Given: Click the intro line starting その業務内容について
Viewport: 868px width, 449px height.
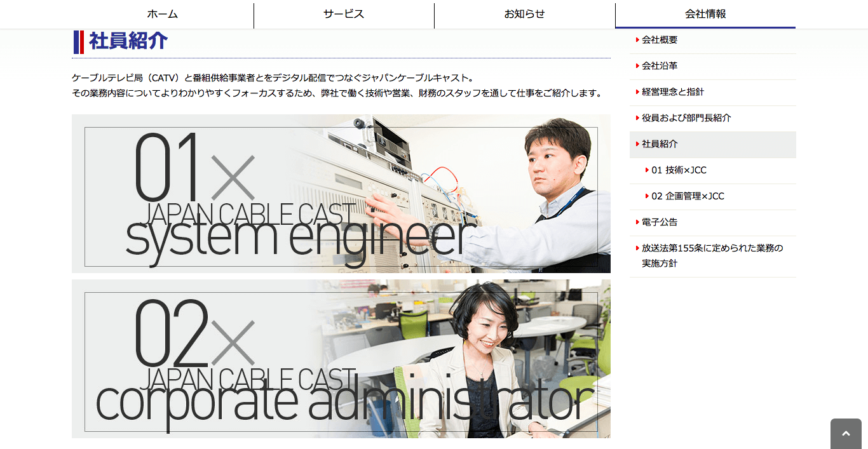Looking at the screenshot, I should (x=337, y=93).
